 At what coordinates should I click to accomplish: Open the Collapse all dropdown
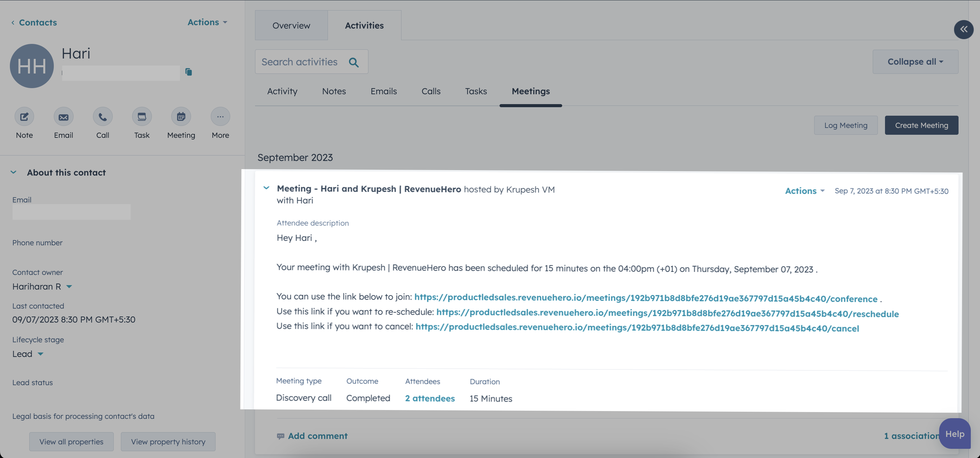tap(915, 62)
